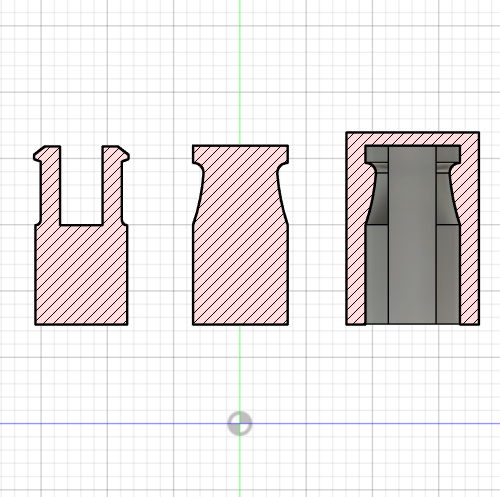This screenshot has height=497, width=500.
Task: Click the empty slot between clip prongs
Action: [81, 185]
